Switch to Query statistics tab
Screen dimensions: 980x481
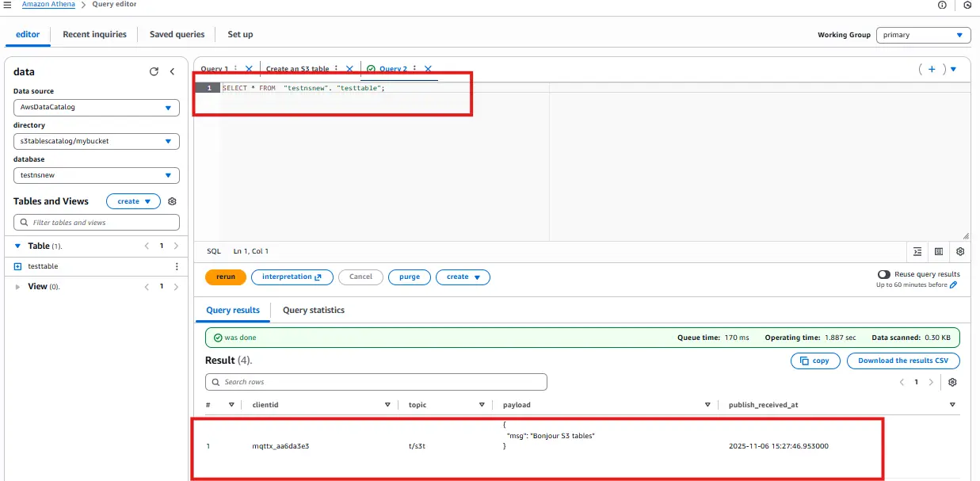click(x=313, y=310)
